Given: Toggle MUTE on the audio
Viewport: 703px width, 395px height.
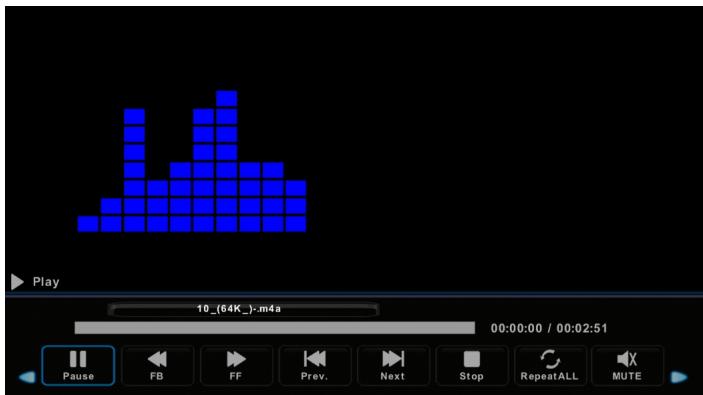Looking at the screenshot, I should point(627,365).
